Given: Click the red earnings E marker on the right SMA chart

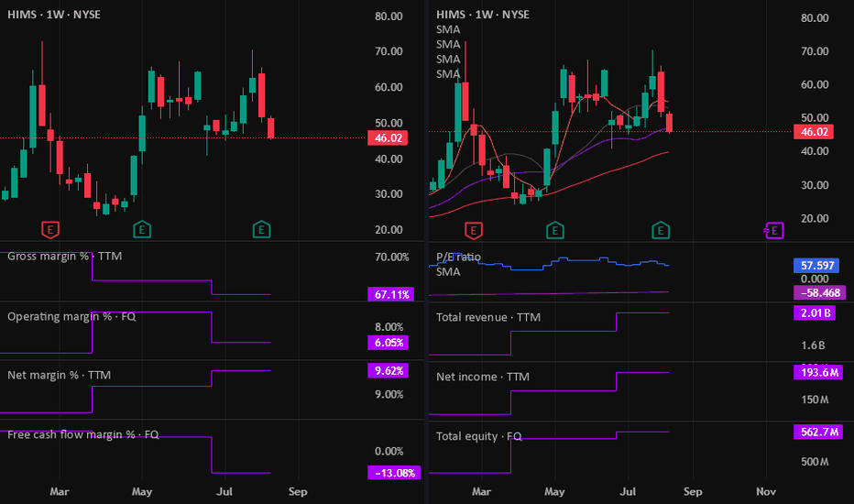Looking at the screenshot, I should pos(474,231).
